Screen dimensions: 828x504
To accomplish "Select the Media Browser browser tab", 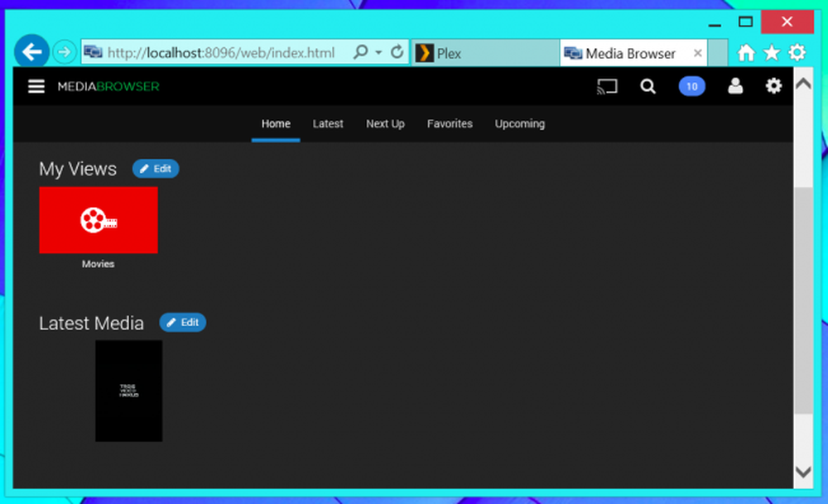I will click(633, 53).
